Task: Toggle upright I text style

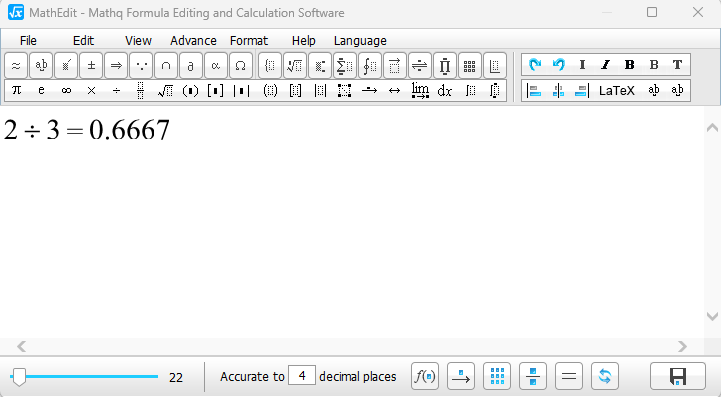Action: (x=582, y=65)
